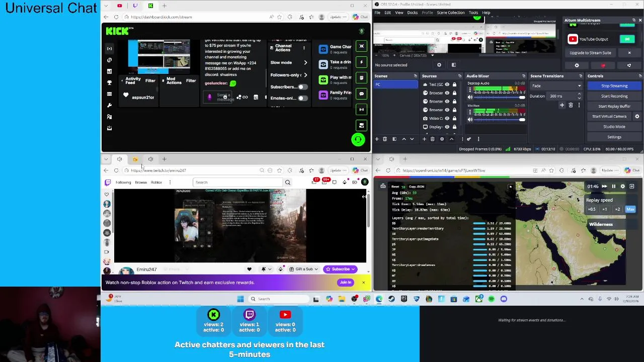Click Mod Actions Filter in Kick
Image resolution: width=644 pixels, height=362 pixels.
[191, 81]
